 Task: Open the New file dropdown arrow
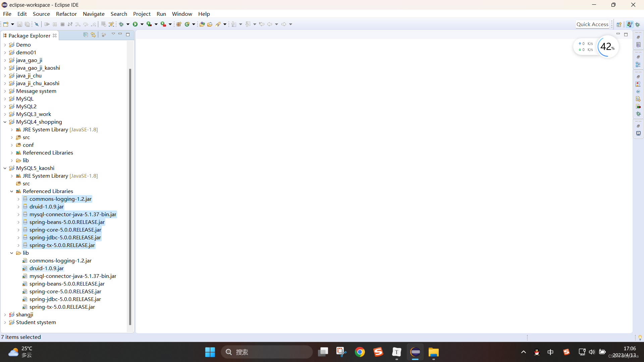coord(12,24)
